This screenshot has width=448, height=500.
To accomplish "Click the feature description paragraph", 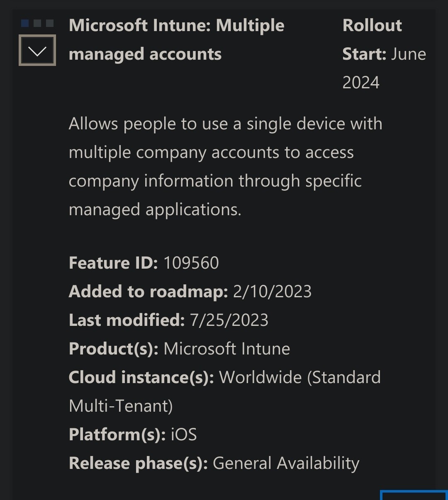I will pyautogui.click(x=226, y=167).
